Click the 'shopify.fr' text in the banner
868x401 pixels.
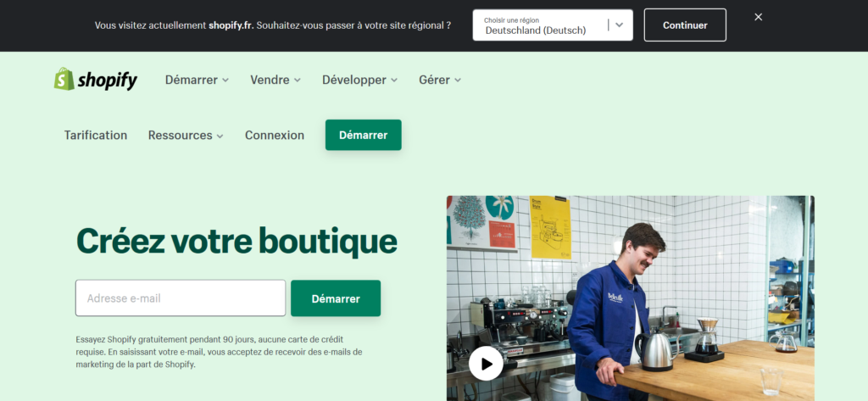click(231, 25)
